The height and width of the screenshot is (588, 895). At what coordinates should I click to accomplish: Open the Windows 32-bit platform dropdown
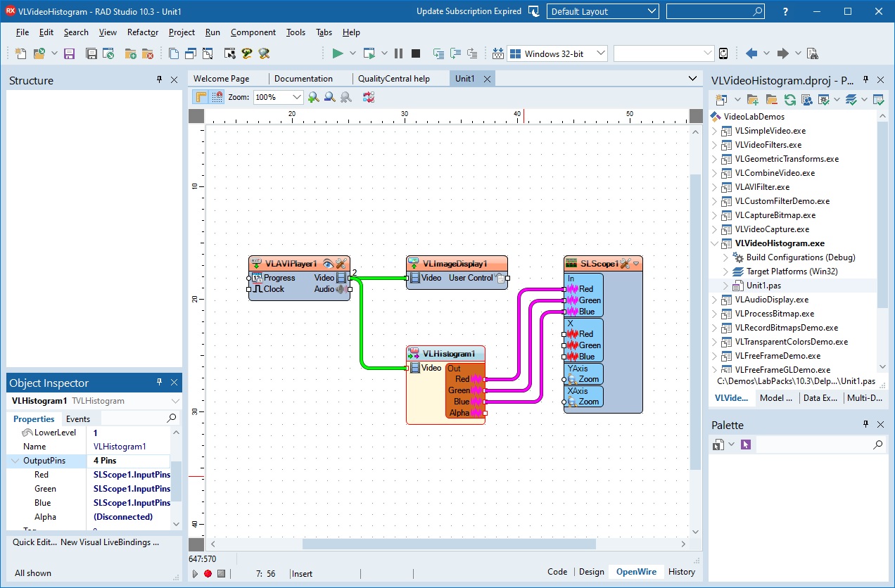pos(600,53)
